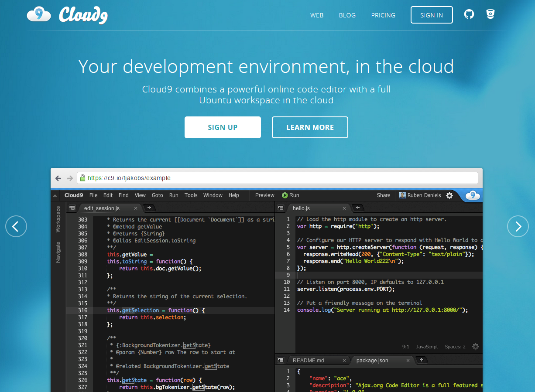
Task: Click the 9:1 cursor position indicator
Action: pos(405,347)
